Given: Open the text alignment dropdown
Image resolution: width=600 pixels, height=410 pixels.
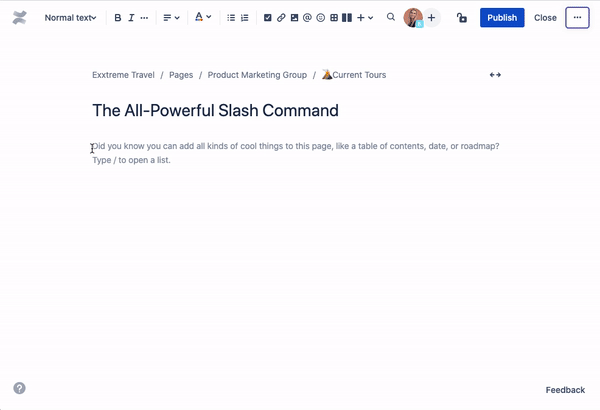Looking at the screenshot, I should (171, 18).
